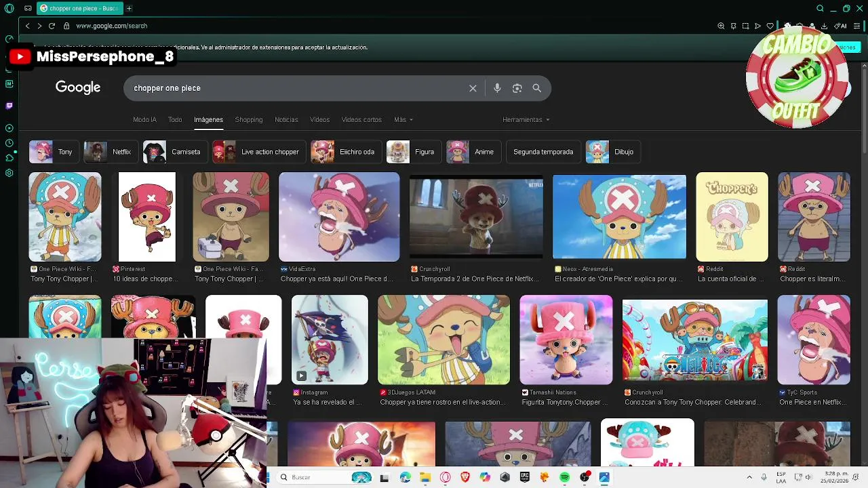Image resolution: width=868 pixels, height=488 pixels.
Task: Open the Crunchyroll 'Conozcan a Tony Tony Chopper' image
Action: tap(695, 340)
